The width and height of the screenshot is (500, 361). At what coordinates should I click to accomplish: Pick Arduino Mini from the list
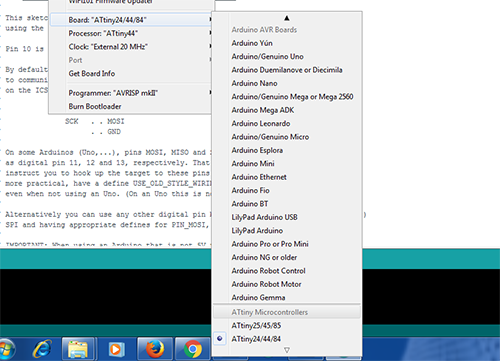coord(287,163)
